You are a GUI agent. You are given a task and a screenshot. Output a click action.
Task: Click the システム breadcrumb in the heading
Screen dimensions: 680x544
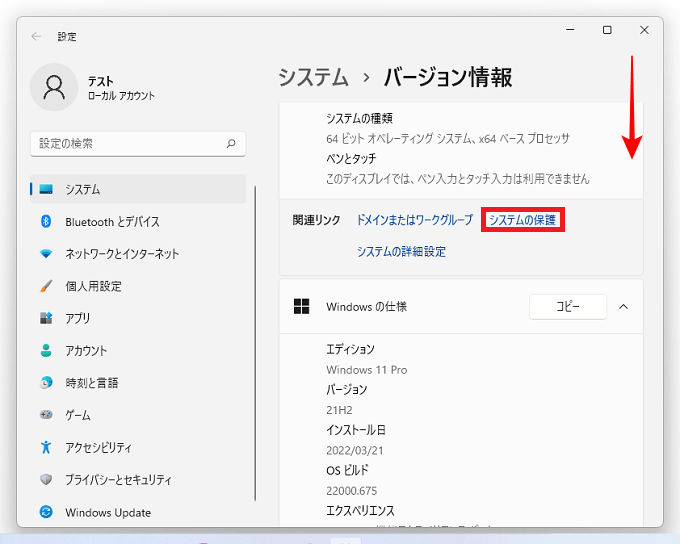pyautogui.click(x=313, y=78)
